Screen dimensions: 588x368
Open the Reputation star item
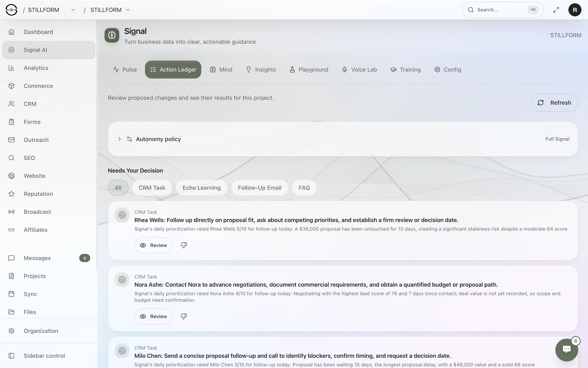pyautogui.click(x=49, y=194)
